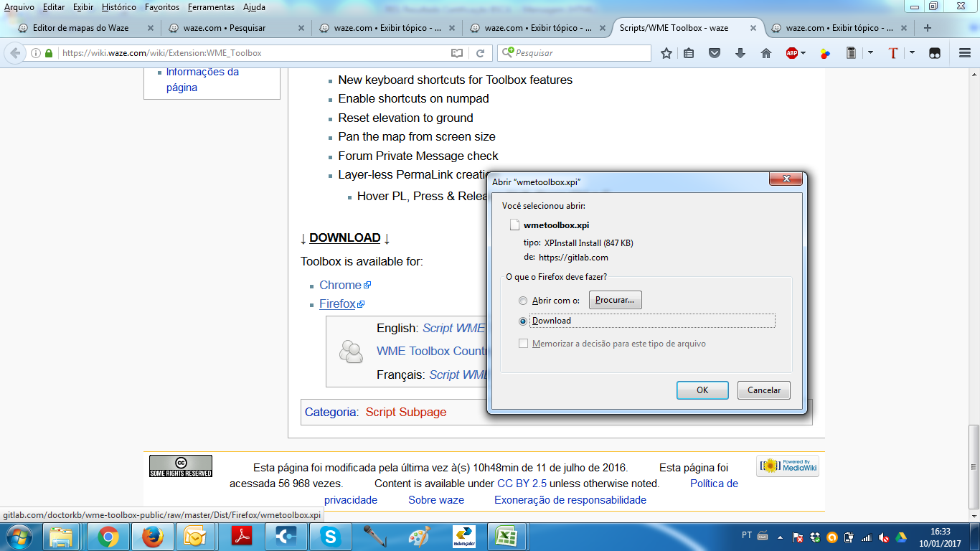The image size is (980, 551).
Task: Open Excel from the taskbar
Action: tap(507, 537)
